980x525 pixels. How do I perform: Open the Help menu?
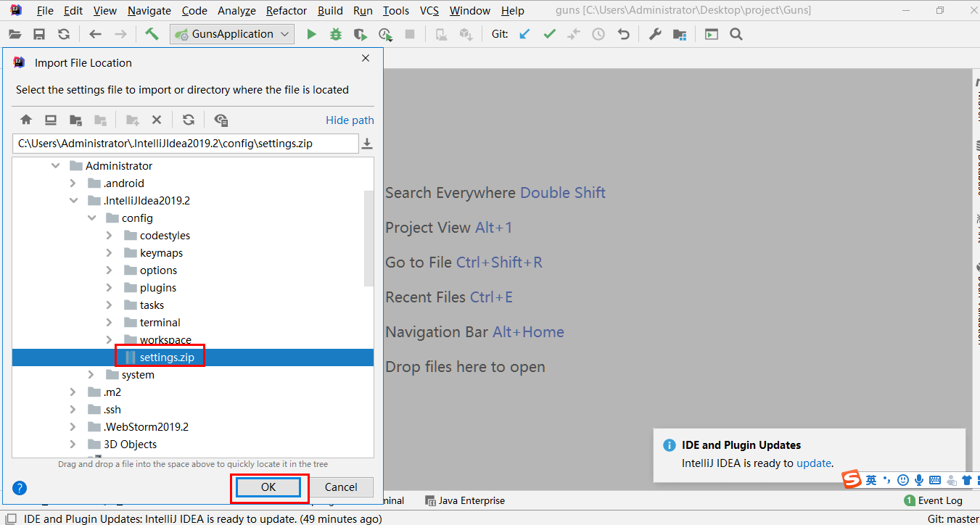513,11
